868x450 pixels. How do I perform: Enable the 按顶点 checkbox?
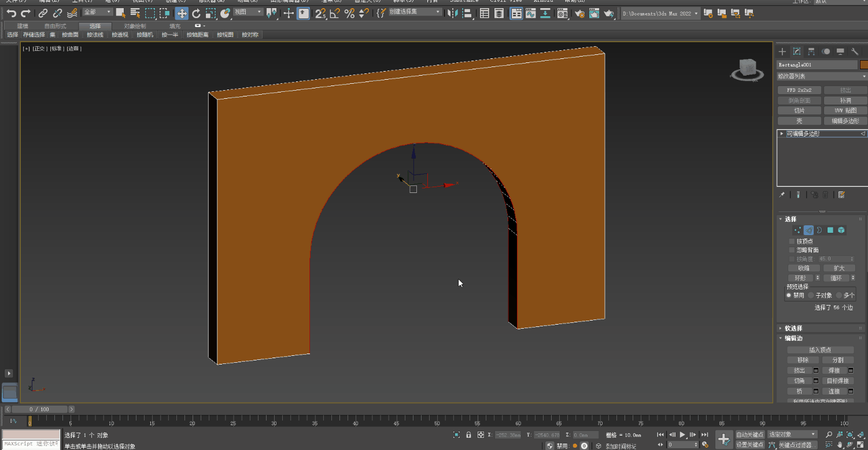click(792, 241)
